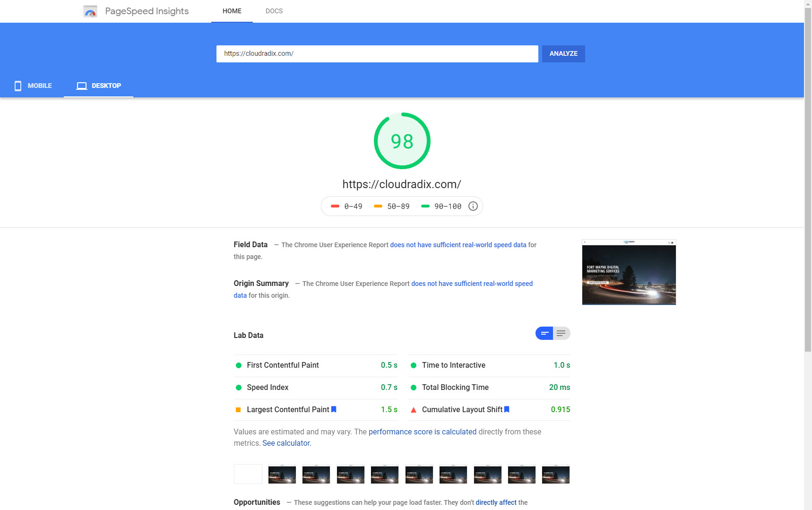
Task: Click the orange square beside Largest Contentful Paint
Action: pyautogui.click(x=238, y=410)
